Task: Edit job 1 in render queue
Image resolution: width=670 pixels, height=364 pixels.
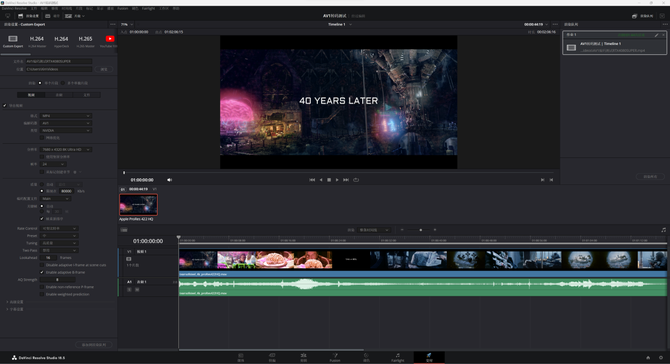Action: point(656,35)
